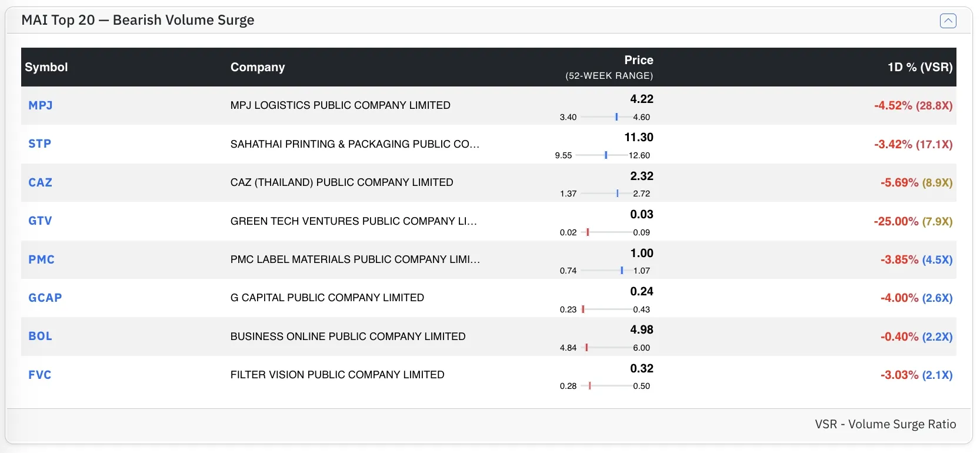Select CAZ (THAILAND) PUBLIC COMPANY LIMITED text
The height and width of the screenshot is (453, 980).
(x=342, y=182)
